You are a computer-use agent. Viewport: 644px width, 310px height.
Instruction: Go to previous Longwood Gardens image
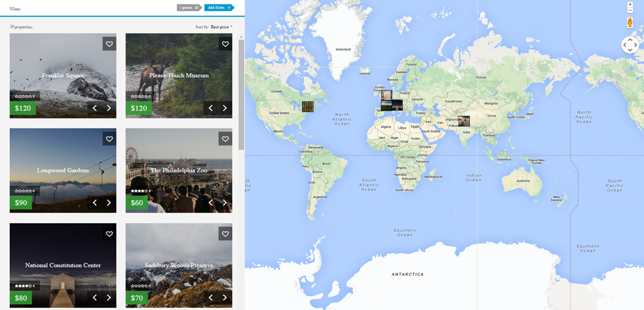pyautogui.click(x=95, y=202)
